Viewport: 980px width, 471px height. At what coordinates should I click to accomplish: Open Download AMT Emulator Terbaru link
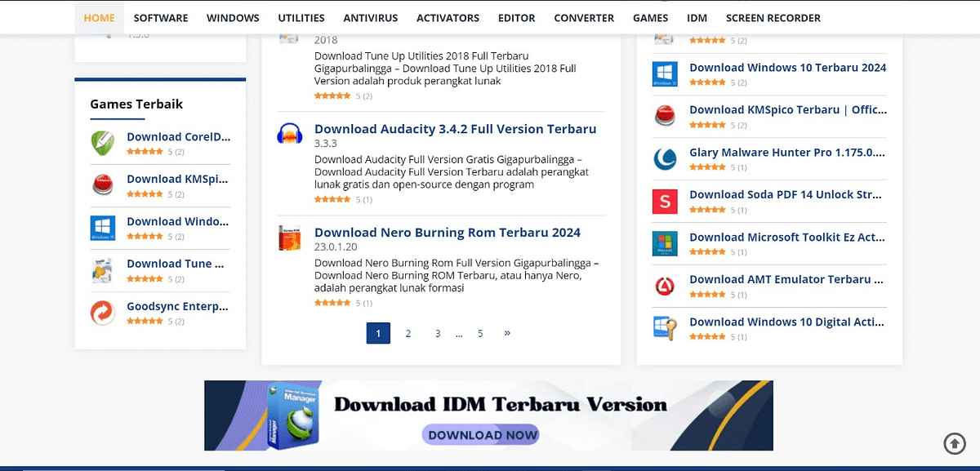click(x=788, y=279)
